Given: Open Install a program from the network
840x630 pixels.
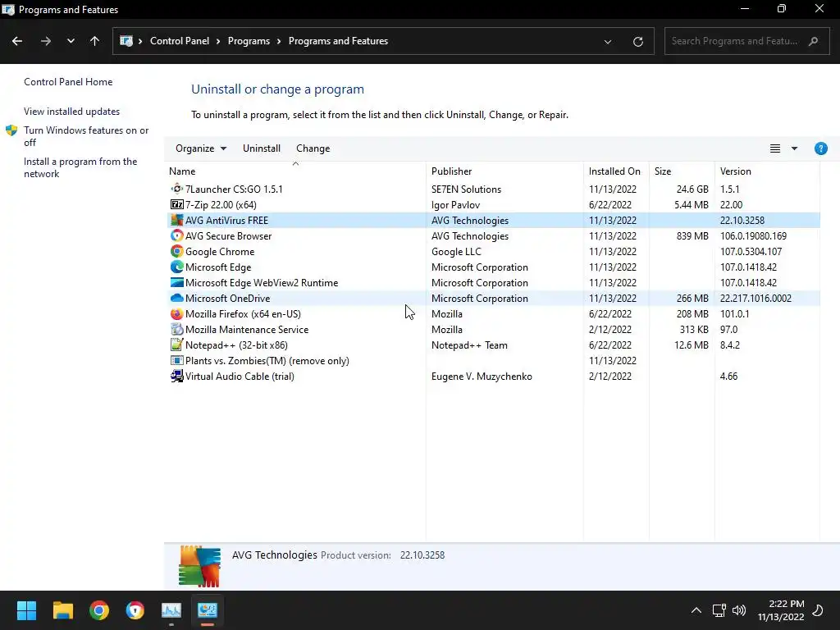Looking at the screenshot, I should pyautogui.click(x=80, y=167).
